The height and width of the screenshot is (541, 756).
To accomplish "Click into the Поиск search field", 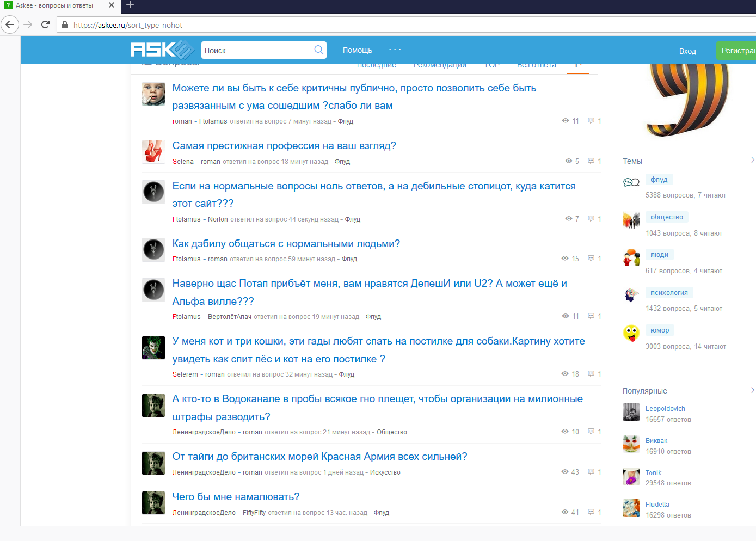I will (255, 51).
